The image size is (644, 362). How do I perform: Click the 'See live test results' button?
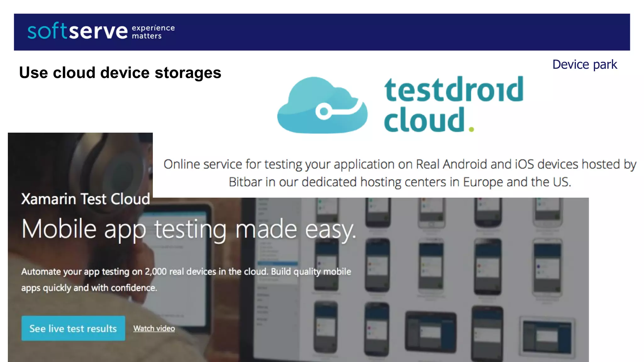coord(73,328)
